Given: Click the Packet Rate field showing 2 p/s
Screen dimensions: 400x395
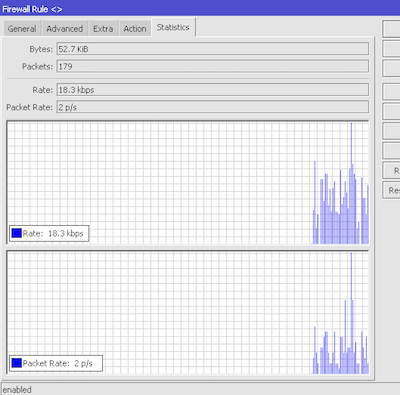Looking at the screenshot, I should coord(213,107).
